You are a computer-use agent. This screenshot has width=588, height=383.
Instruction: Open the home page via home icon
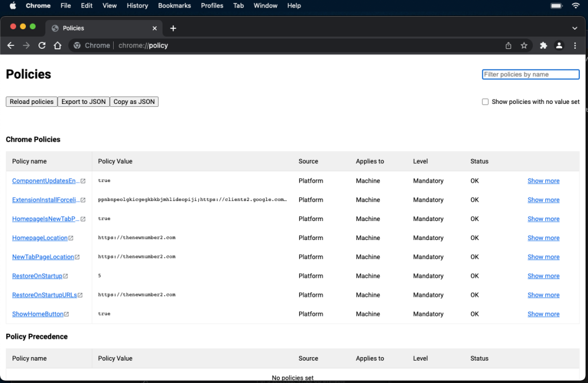pos(57,45)
